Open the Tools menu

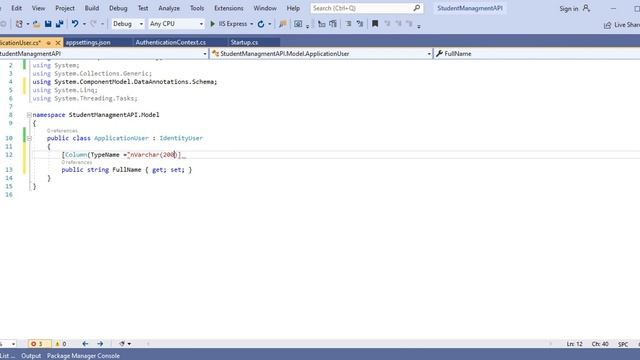tap(197, 8)
